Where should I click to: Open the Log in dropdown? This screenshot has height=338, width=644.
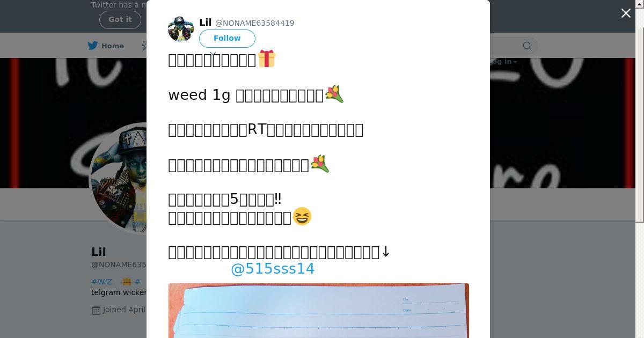[503, 61]
